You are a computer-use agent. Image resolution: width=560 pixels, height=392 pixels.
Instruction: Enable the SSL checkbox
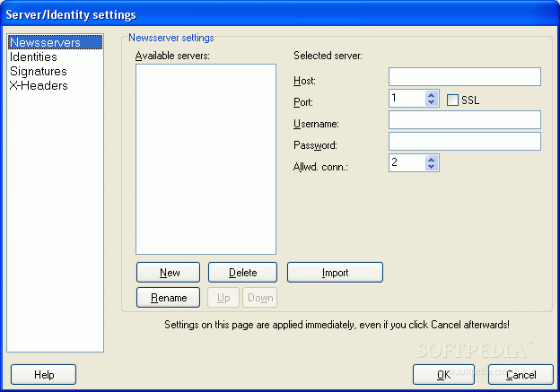452,100
